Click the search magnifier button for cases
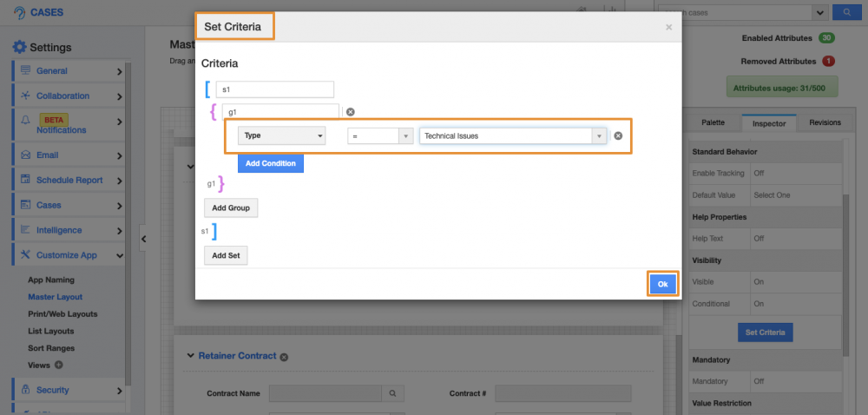Screen dimensions: 868x415 point(842,12)
